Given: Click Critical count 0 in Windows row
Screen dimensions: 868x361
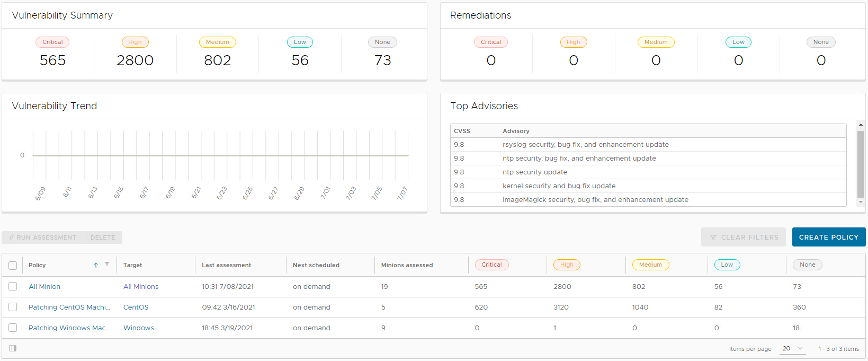Looking at the screenshot, I should click(477, 328).
